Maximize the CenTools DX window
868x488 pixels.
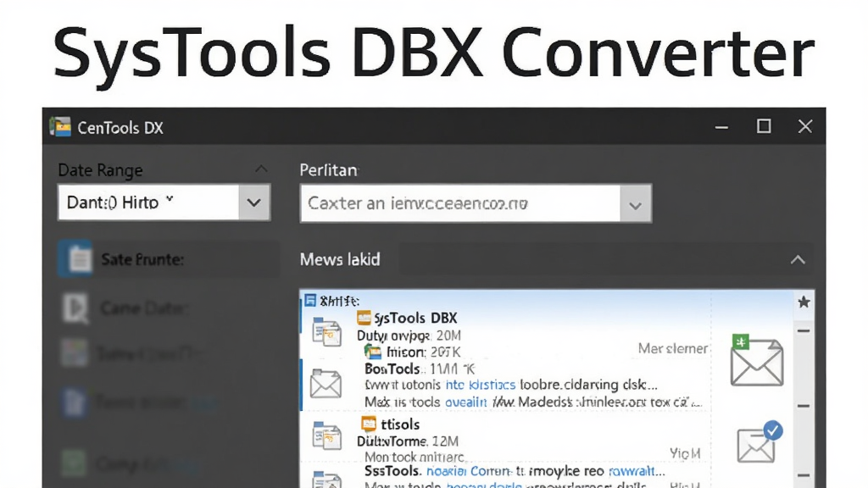764,127
